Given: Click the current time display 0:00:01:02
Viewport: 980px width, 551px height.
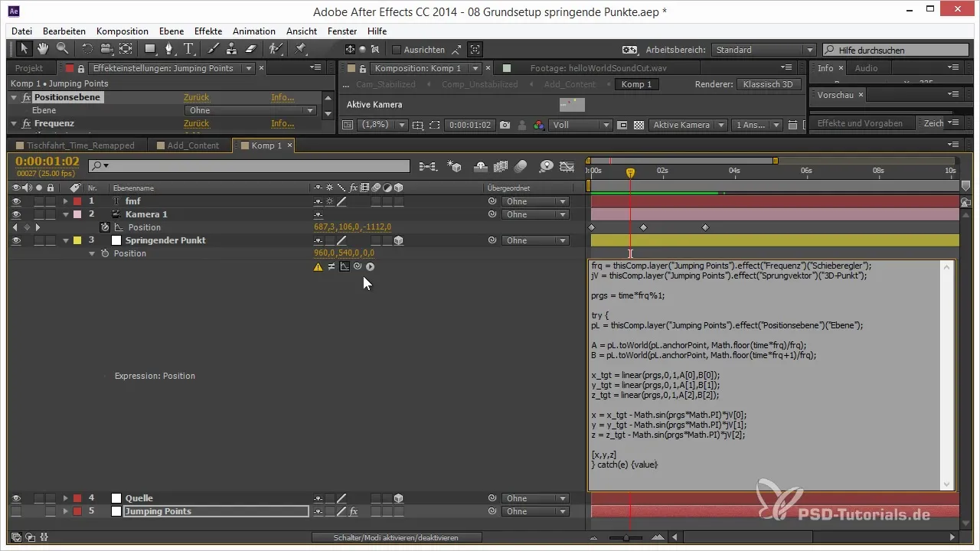Looking at the screenshot, I should click(x=47, y=161).
